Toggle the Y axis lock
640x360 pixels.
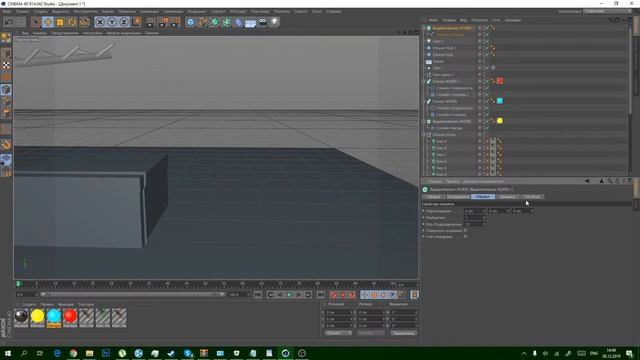112,22
